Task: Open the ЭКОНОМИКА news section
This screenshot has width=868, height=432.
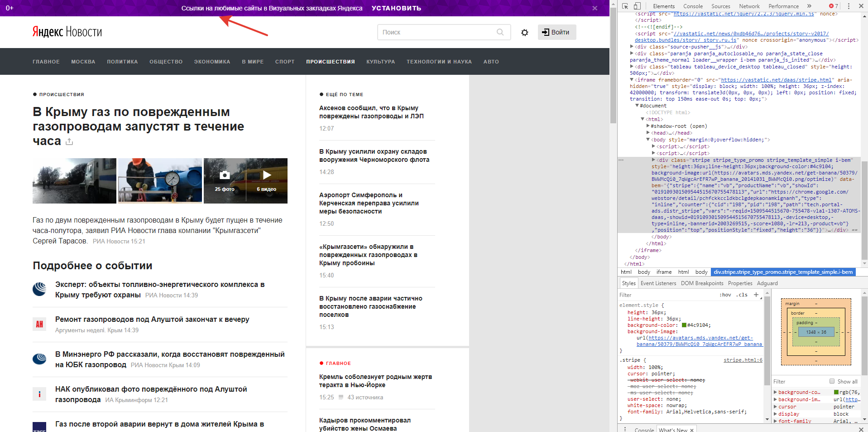Action: (x=212, y=62)
